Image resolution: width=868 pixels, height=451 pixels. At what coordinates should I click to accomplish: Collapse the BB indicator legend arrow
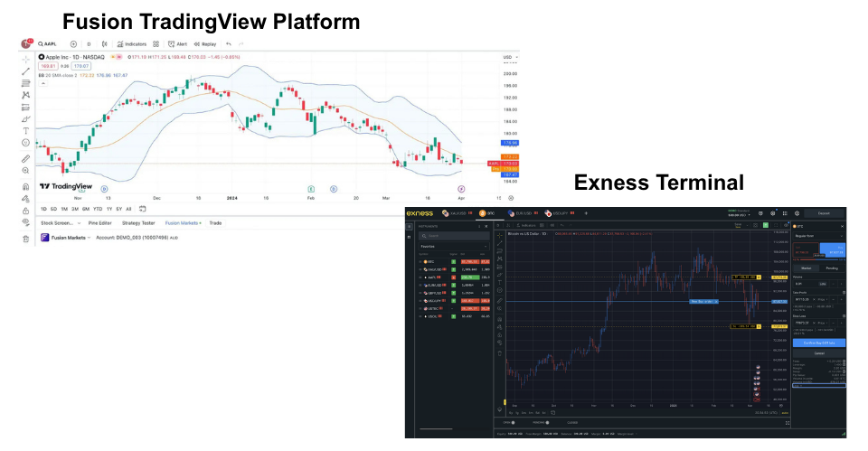point(43,83)
